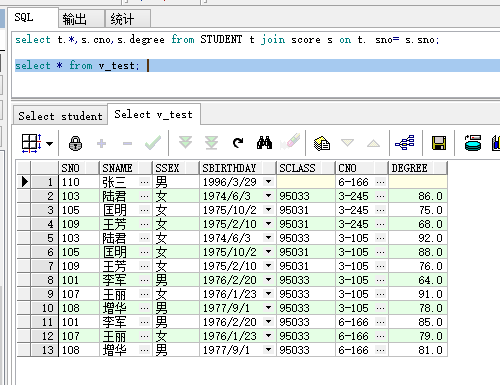Open birthday dropdown in row 13
This screenshot has width=500, height=385.
pos(268,350)
